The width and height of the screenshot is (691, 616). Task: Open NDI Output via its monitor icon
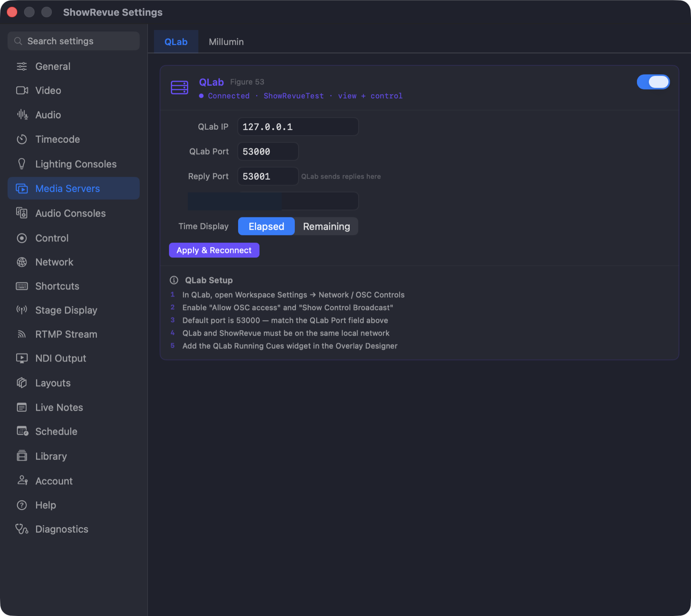[22, 358]
